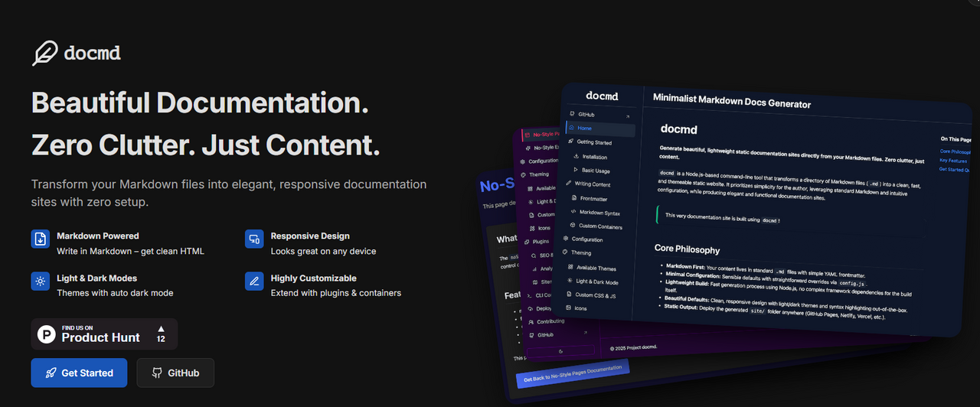
Task: Click Get Back to No-Style Pages Documentation button
Action: (573, 373)
